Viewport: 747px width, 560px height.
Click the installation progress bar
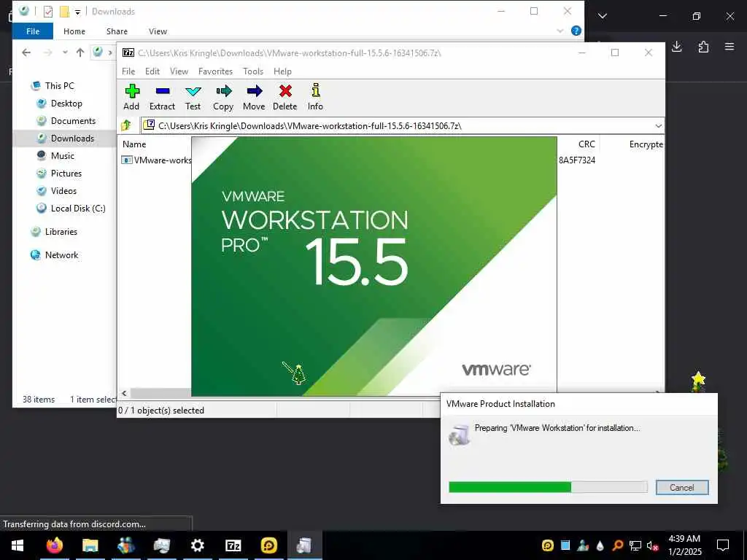(548, 486)
